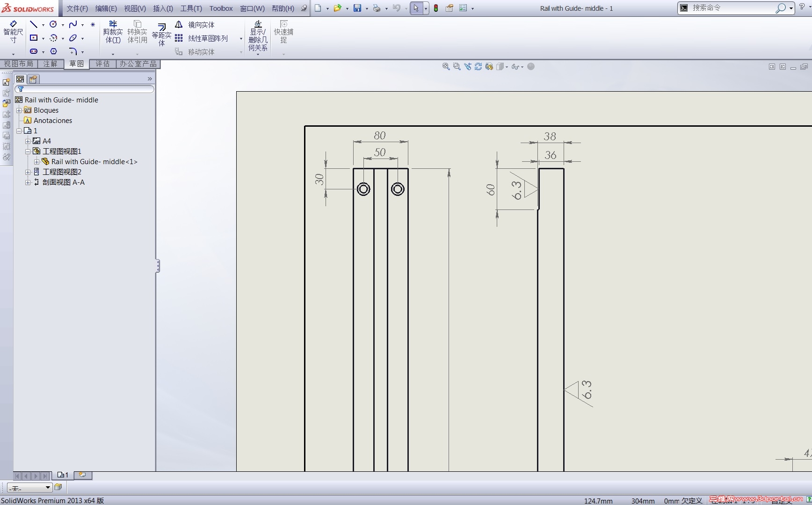Open the Circle tool dropdown arrow
This screenshot has height=505, width=812.
(x=63, y=25)
